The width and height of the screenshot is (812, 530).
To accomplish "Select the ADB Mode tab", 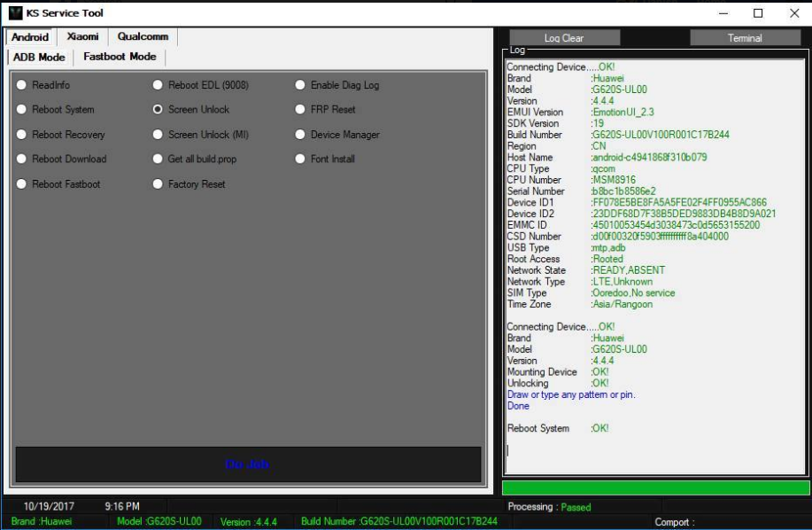I will 39,57.
